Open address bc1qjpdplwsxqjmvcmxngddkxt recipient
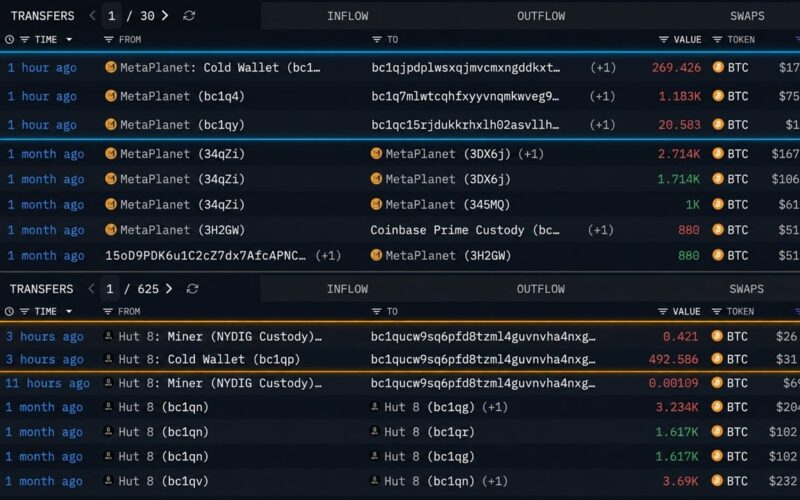 [x=465, y=67]
